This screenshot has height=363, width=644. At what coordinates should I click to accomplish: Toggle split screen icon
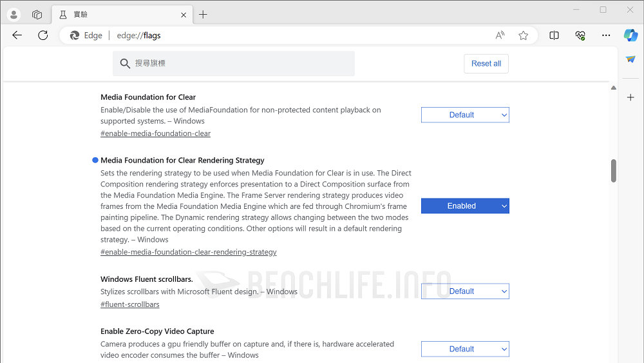pos(554,35)
